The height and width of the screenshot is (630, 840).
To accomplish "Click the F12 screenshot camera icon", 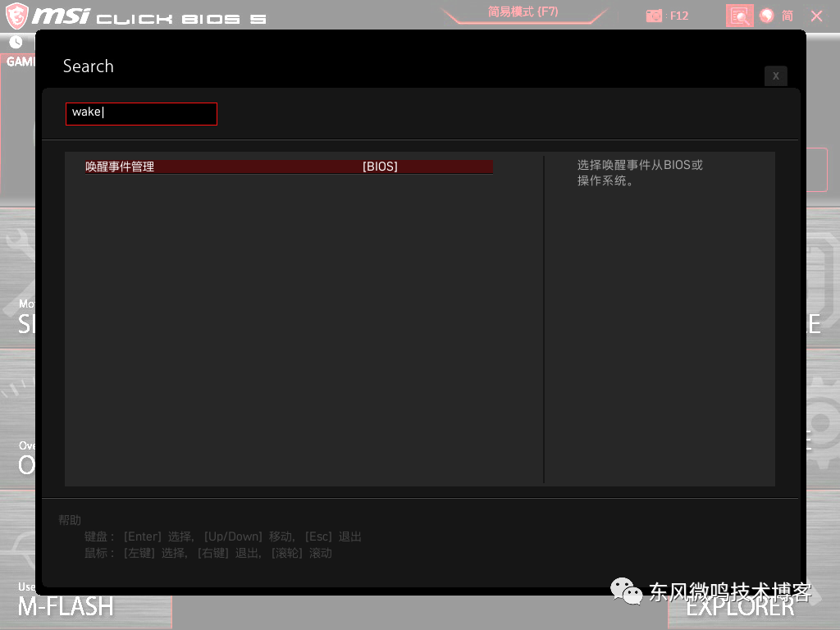I will (x=654, y=16).
